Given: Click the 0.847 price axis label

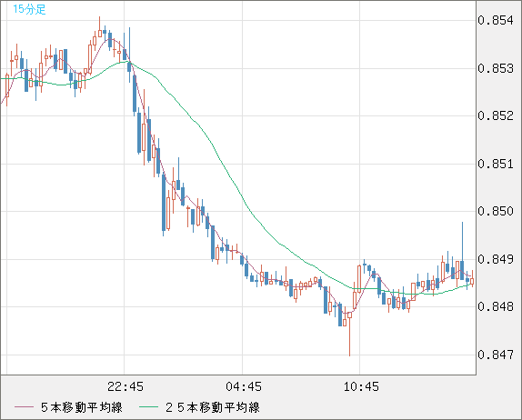Looking at the screenshot, I should 496,355.
